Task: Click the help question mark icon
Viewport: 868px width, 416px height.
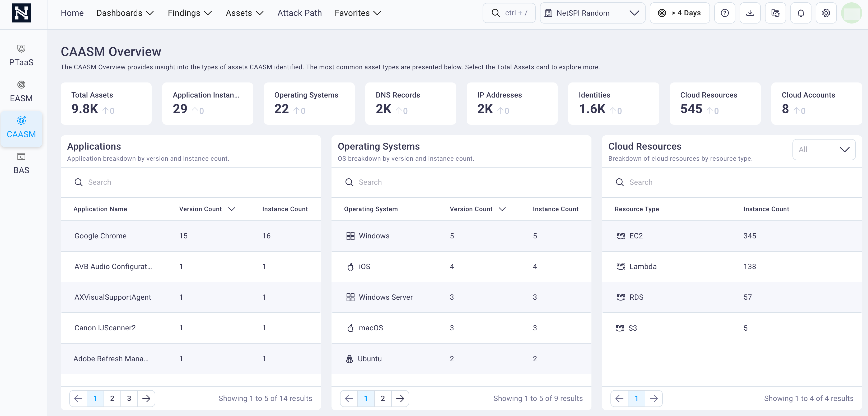Action: (x=725, y=13)
